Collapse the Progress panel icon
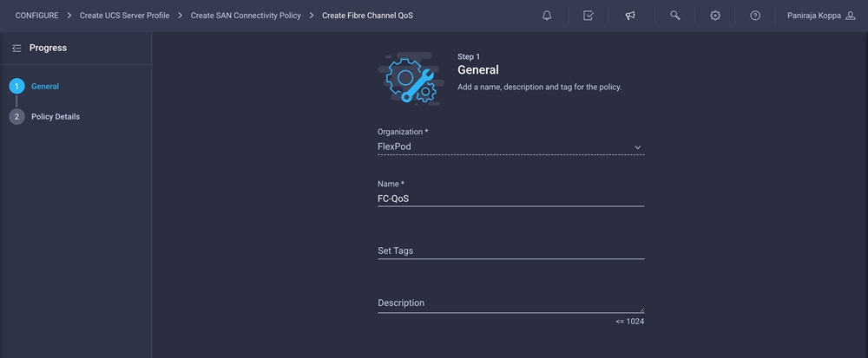 [16, 48]
